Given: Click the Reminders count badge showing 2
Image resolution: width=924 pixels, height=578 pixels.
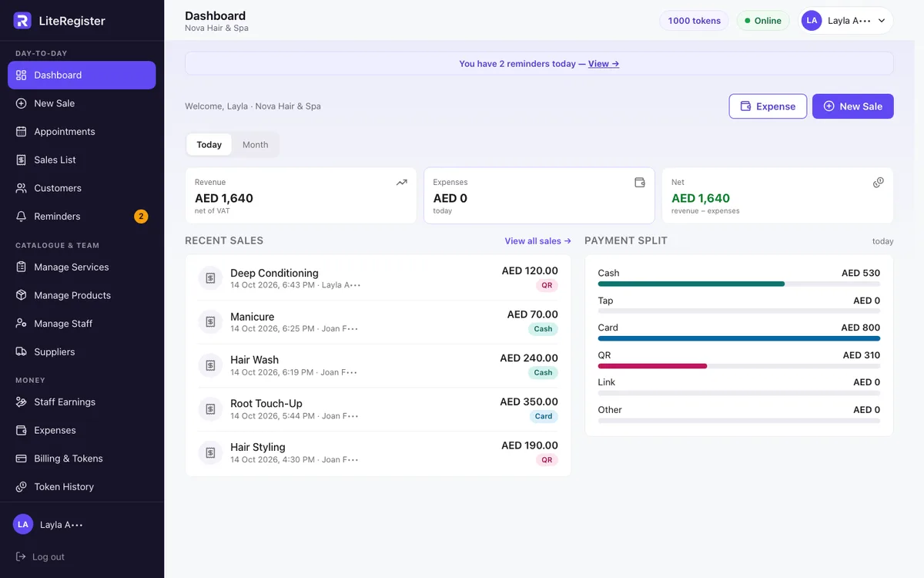Looking at the screenshot, I should (x=141, y=217).
